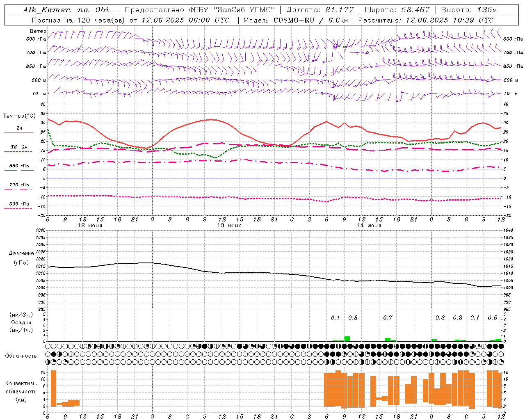Click the precipitation value 0.8
This screenshot has height=420, width=525.
coord(353,317)
